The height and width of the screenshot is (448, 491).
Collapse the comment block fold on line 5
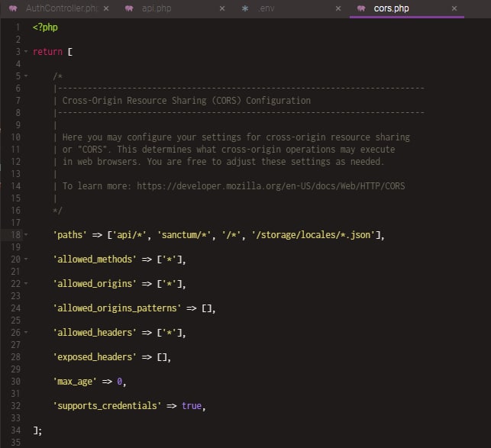tap(26, 76)
